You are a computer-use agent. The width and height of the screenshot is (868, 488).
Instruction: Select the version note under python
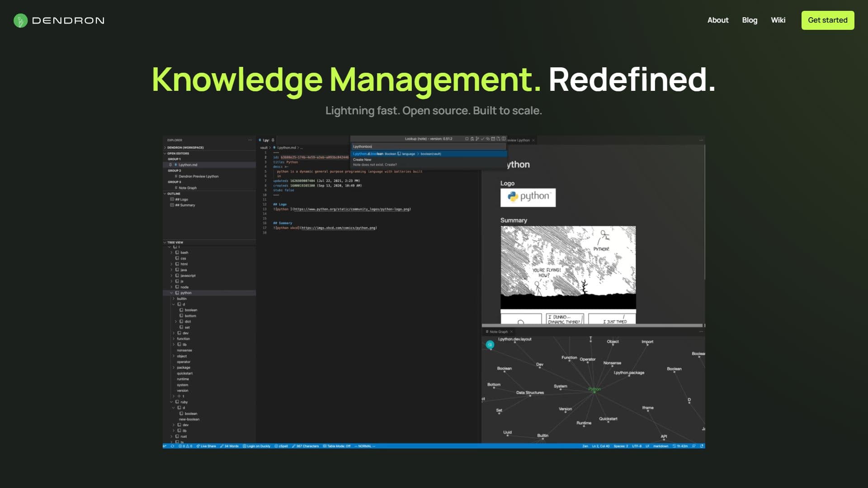pos(183,391)
